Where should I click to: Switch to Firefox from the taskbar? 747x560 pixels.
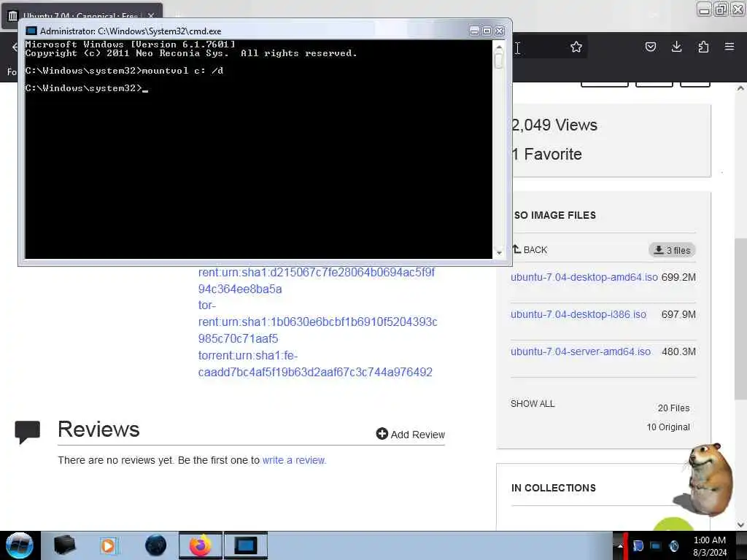(201, 545)
